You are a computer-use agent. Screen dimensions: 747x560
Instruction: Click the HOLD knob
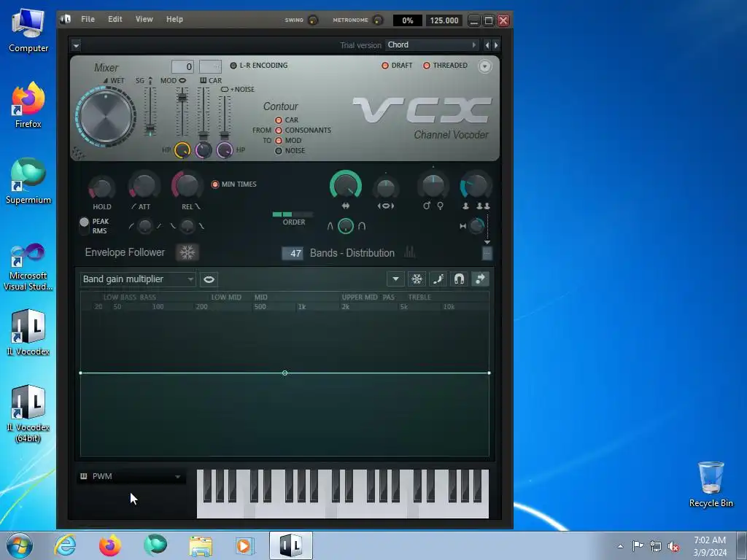[101, 188]
